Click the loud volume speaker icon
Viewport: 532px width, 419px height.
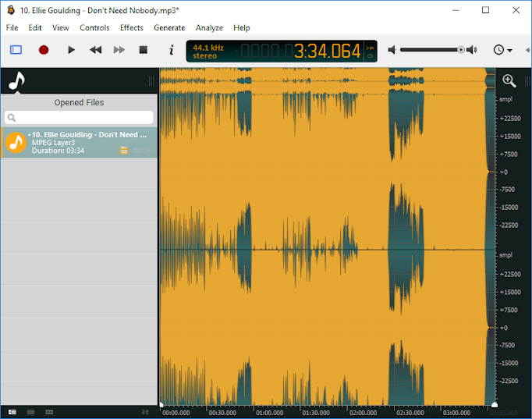pos(472,50)
